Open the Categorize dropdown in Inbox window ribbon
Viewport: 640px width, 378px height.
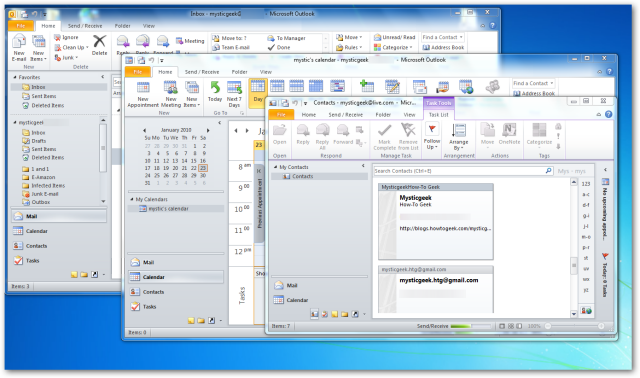pyautogui.click(x=393, y=47)
